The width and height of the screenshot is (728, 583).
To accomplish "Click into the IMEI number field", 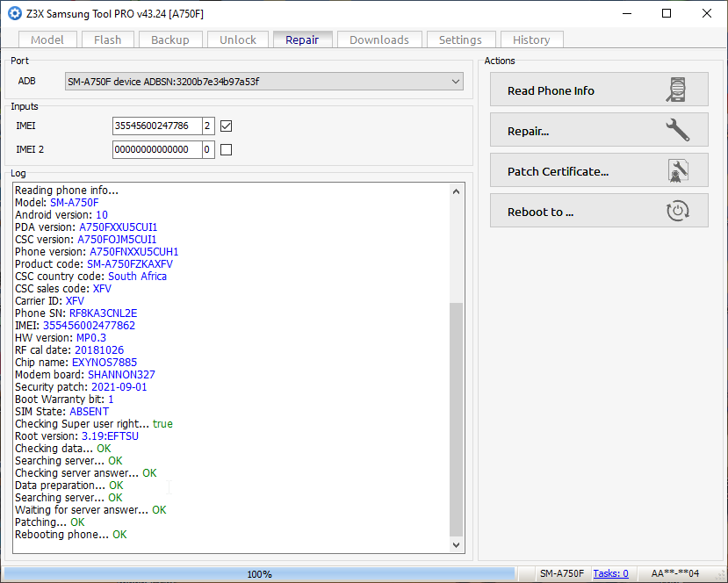I will 156,126.
